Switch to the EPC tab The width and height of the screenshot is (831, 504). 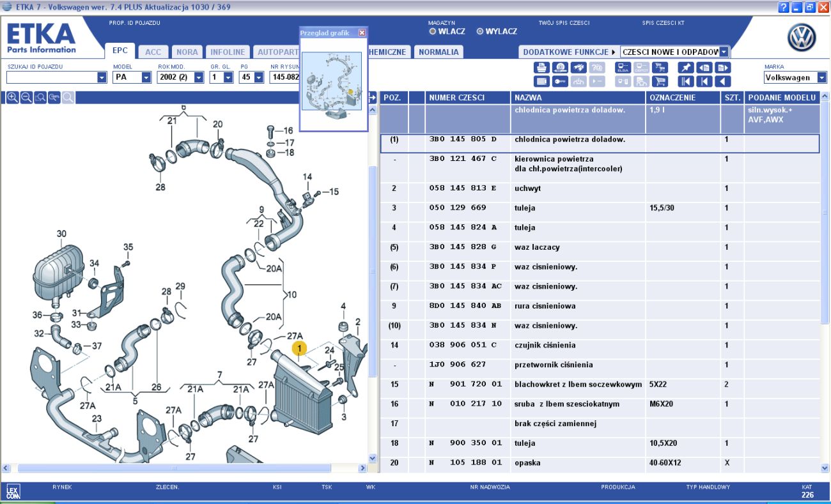pos(120,51)
